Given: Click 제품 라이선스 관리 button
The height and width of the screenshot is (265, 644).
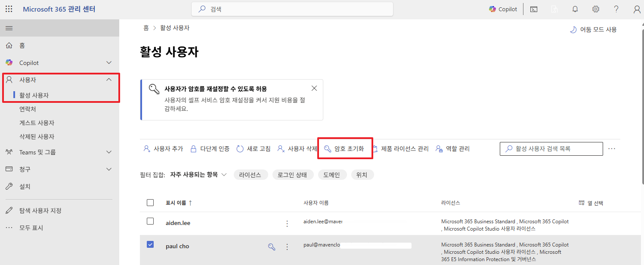Looking at the screenshot, I should [400, 149].
